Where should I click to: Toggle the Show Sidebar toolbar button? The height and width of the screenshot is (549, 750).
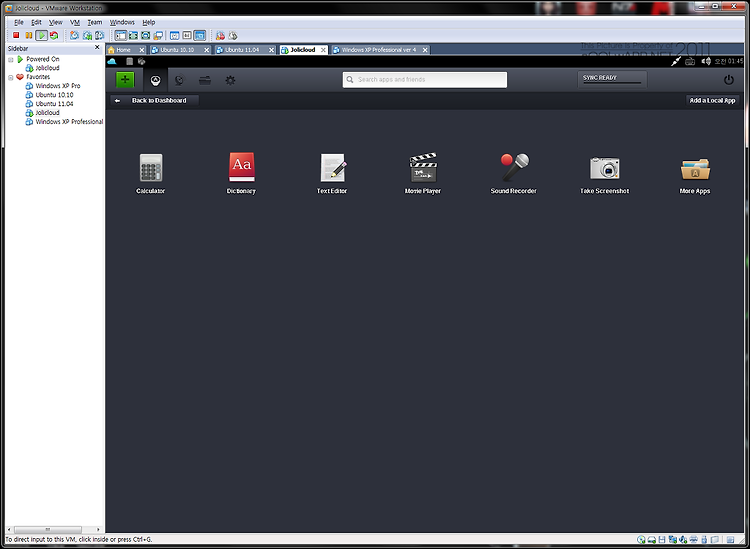[x=121, y=35]
